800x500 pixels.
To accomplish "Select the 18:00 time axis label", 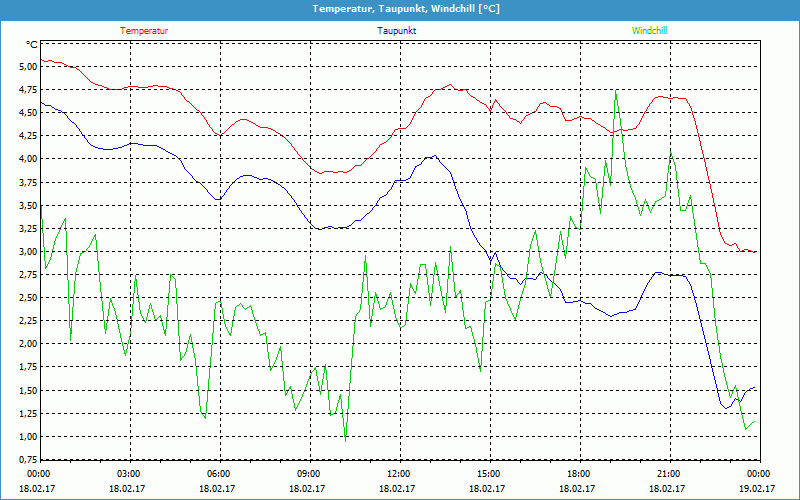I will [x=578, y=474].
